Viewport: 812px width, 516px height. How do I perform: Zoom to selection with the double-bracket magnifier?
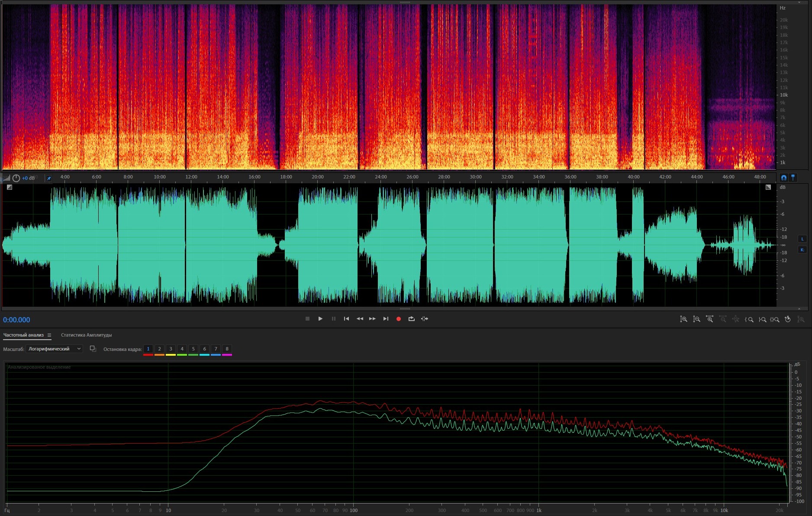click(774, 319)
